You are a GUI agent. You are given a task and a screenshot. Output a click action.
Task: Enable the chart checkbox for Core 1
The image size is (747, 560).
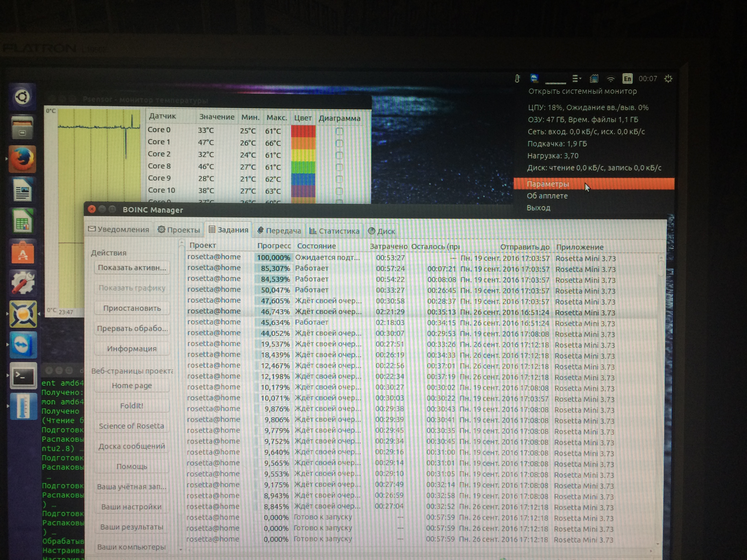click(x=339, y=143)
